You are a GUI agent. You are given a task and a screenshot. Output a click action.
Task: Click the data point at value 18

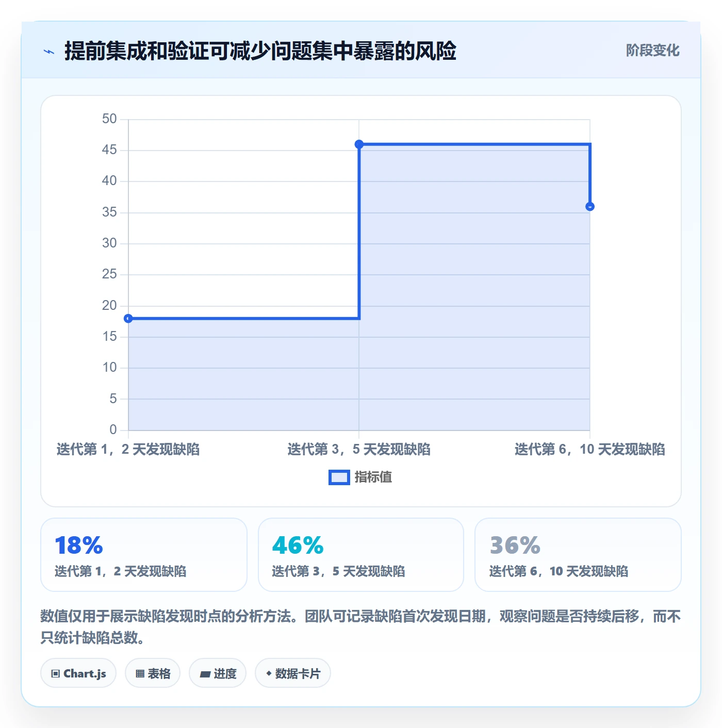(x=128, y=319)
